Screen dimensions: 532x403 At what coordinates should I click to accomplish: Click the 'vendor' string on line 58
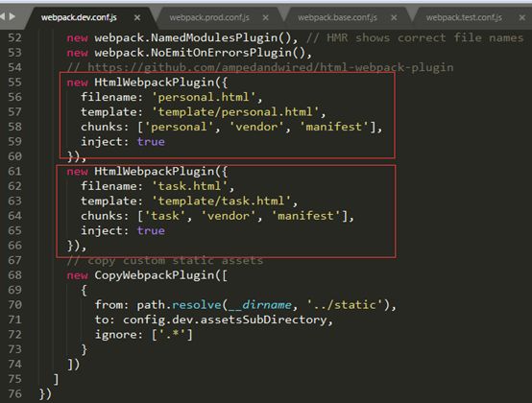tap(256, 127)
